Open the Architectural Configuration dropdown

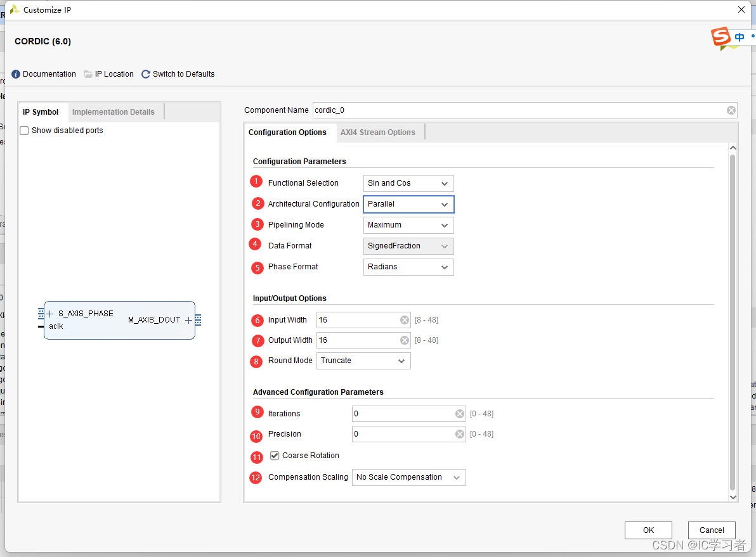click(x=408, y=204)
